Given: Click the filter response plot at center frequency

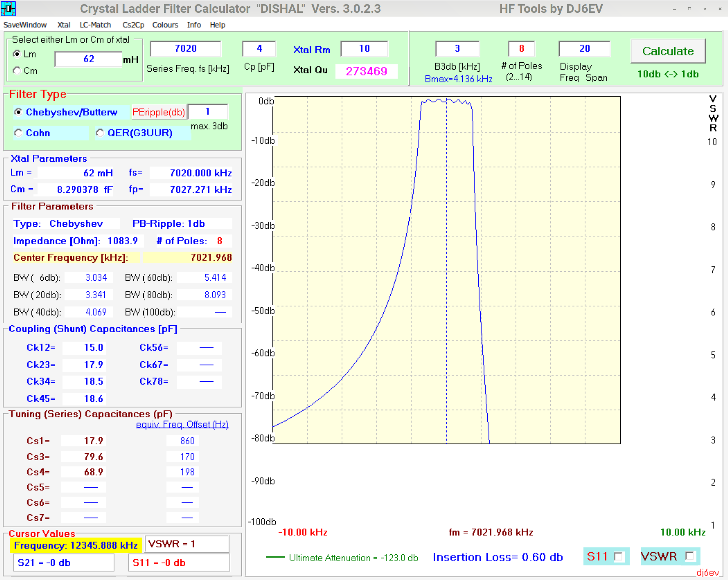Looking at the screenshot, I should 446,270.
